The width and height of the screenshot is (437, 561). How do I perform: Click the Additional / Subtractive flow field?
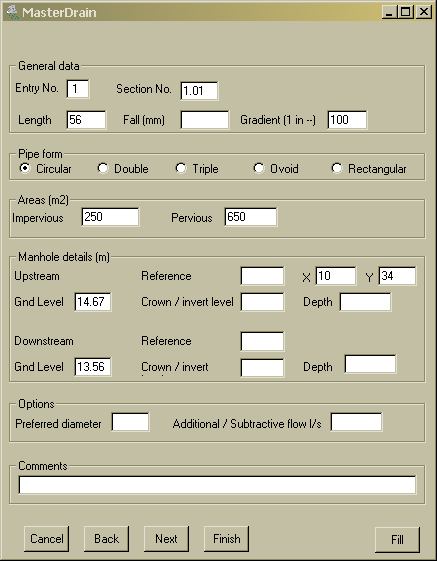356,422
